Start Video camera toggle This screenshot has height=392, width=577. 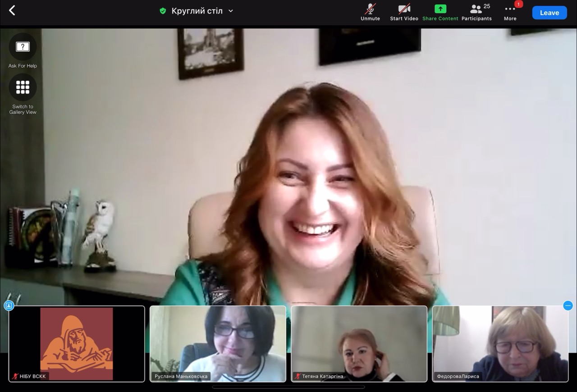point(404,12)
